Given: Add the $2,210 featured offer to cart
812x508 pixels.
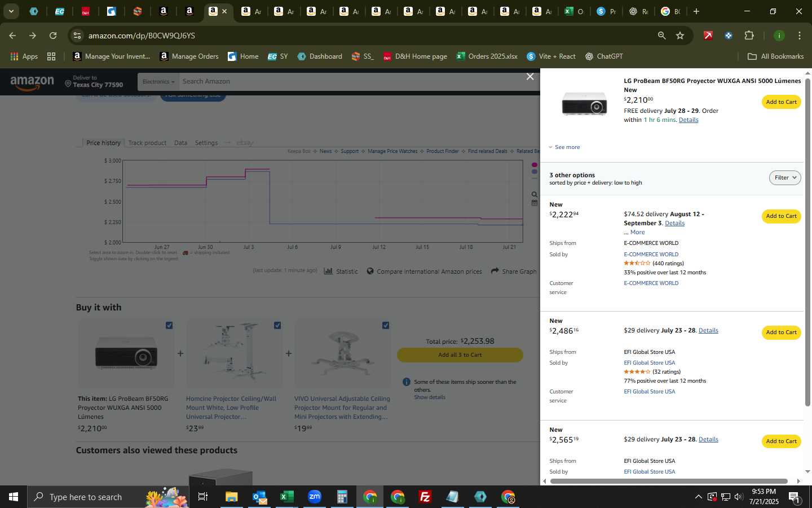Looking at the screenshot, I should 781,102.
